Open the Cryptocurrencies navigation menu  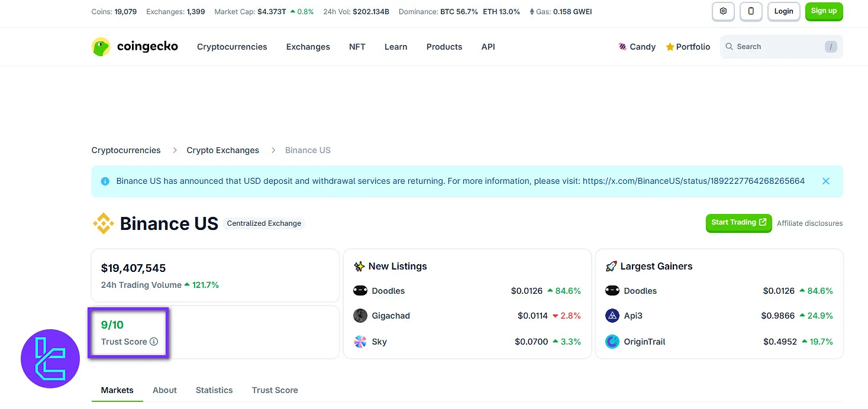232,46
